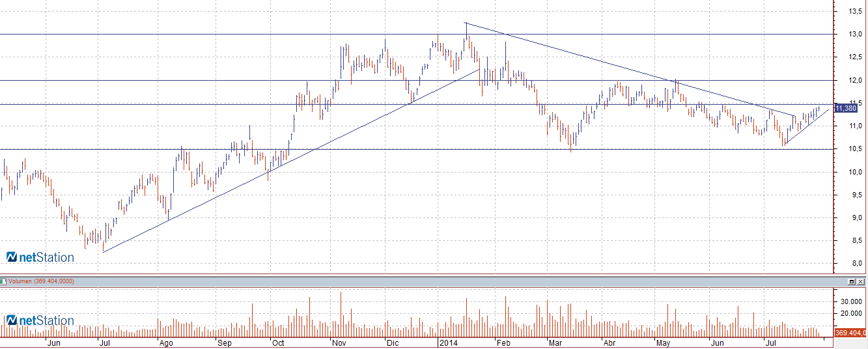Click the netStation logo in the volume panel

tap(40, 320)
